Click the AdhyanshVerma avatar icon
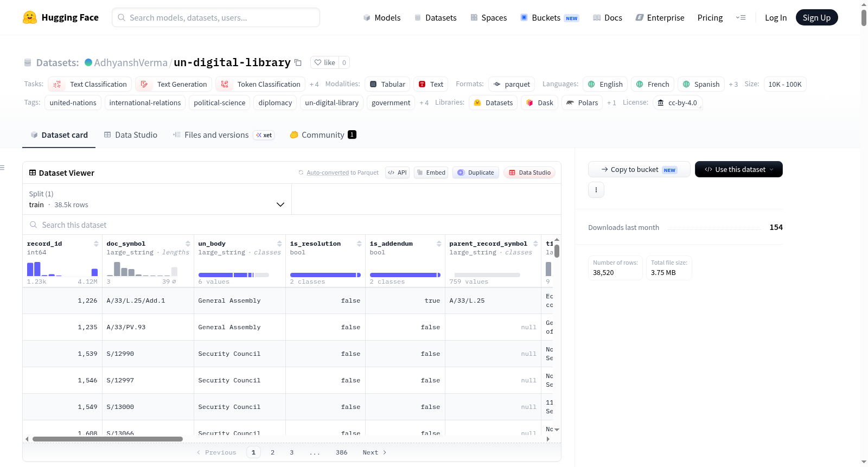Image resolution: width=868 pixels, height=467 pixels. (x=88, y=62)
